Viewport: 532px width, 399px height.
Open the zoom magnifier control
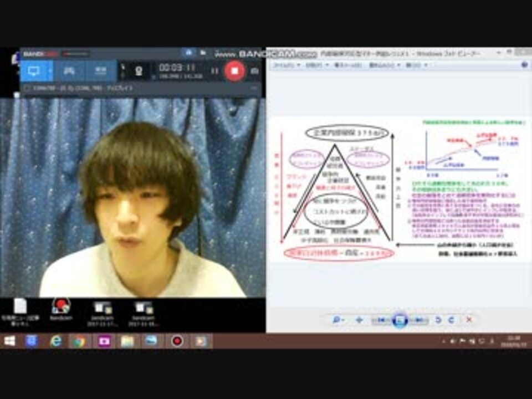click(x=338, y=320)
